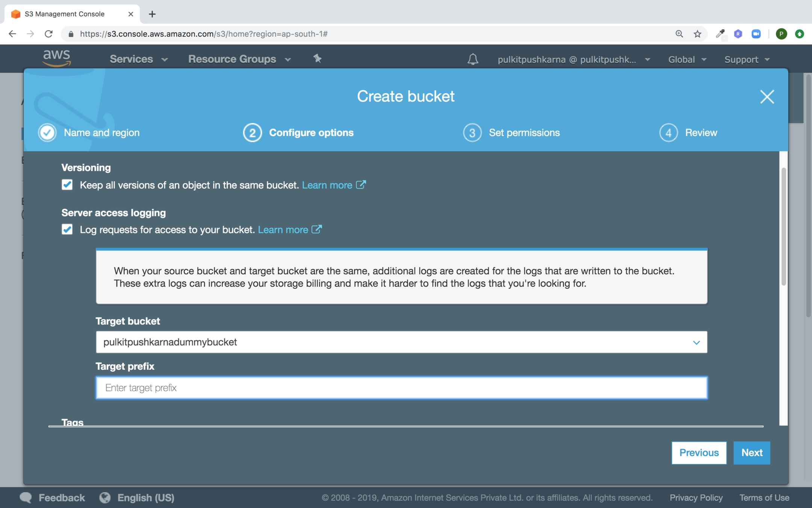Uncheck the Versioning keep all versions checkbox

(x=67, y=185)
